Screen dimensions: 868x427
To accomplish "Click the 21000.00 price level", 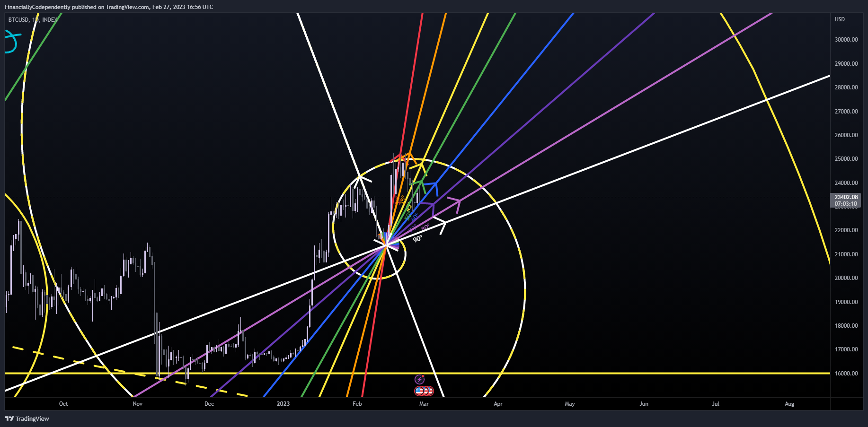I will (846, 254).
